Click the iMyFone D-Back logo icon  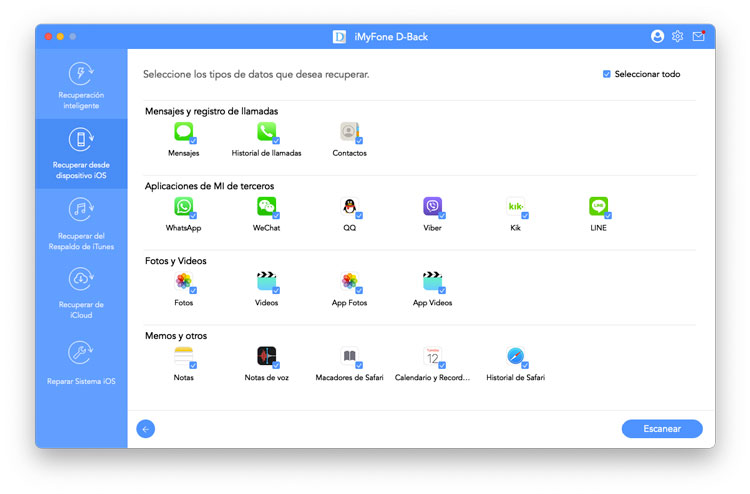[339, 37]
